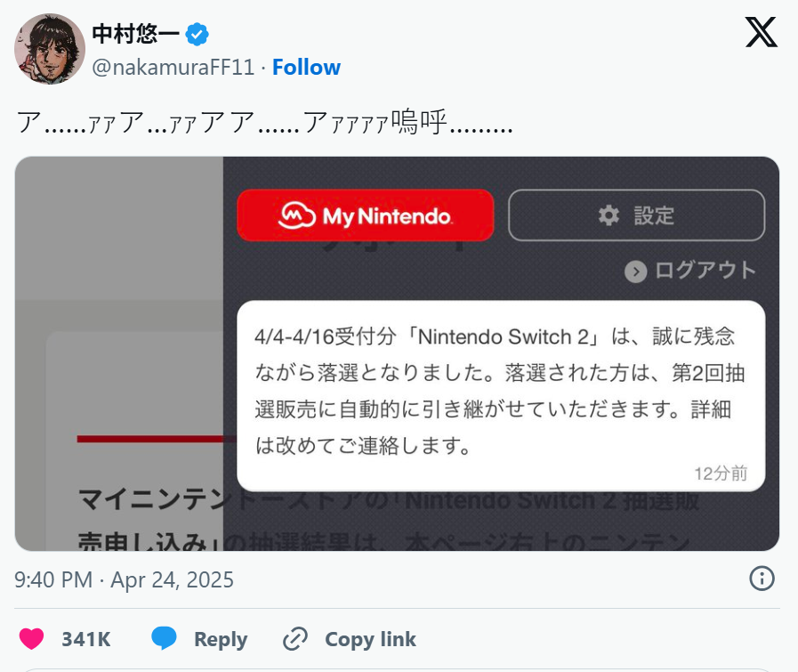Select the Copy link text
798x672 pixels.
coord(370,639)
